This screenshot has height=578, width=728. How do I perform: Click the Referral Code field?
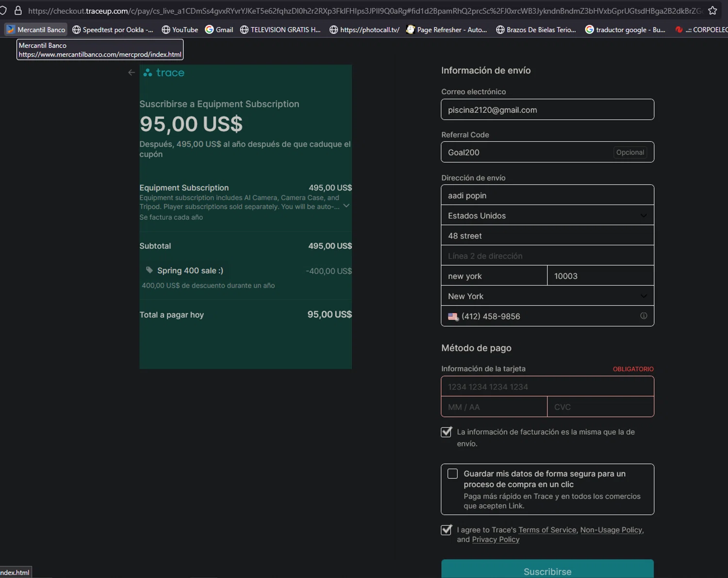click(x=547, y=152)
